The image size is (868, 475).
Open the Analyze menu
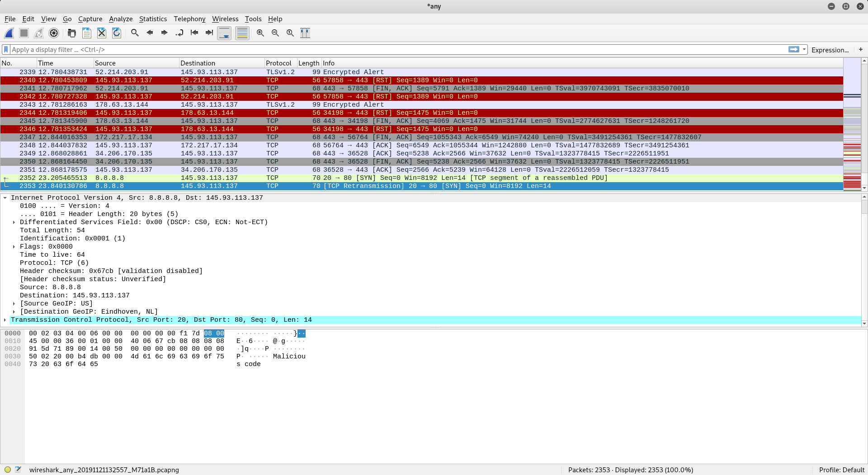click(x=121, y=19)
